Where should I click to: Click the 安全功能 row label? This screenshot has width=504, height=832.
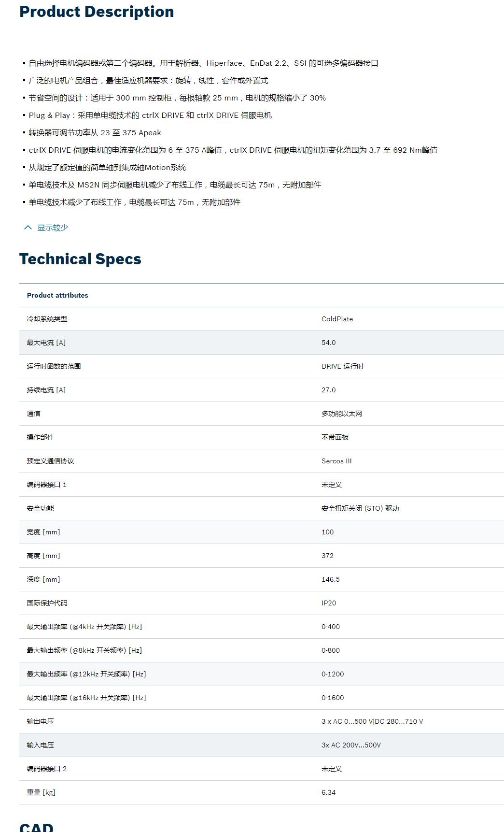pyautogui.click(x=41, y=508)
